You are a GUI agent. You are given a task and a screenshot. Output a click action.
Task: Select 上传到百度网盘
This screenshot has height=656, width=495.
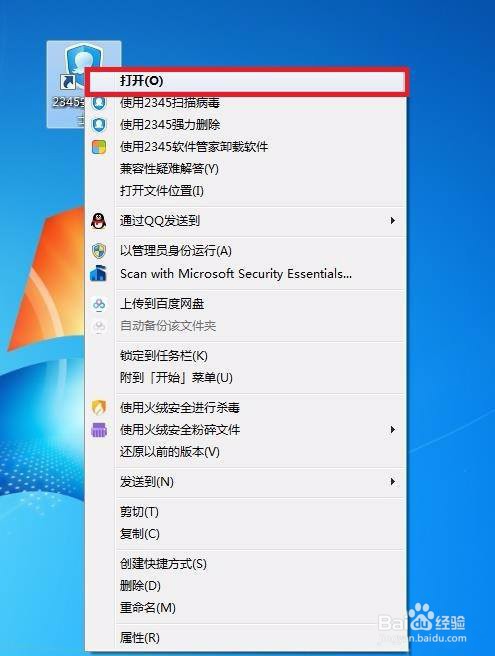[247, 304]
